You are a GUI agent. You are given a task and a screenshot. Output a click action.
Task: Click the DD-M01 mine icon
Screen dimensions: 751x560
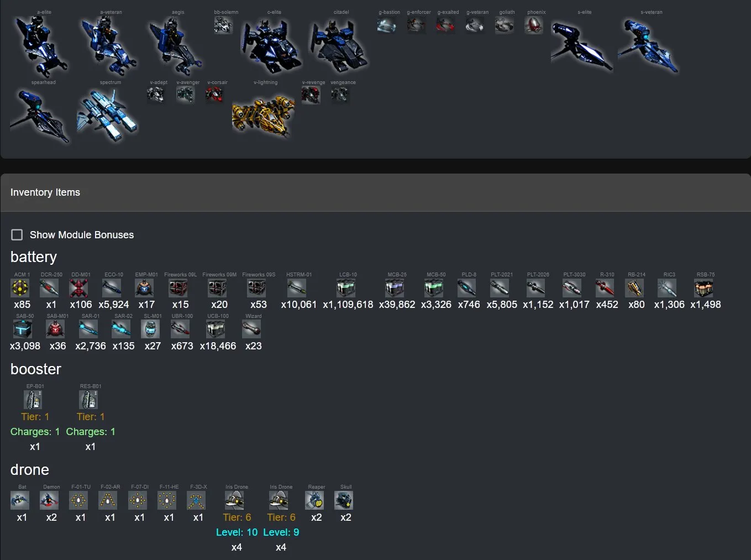(79, 288)
